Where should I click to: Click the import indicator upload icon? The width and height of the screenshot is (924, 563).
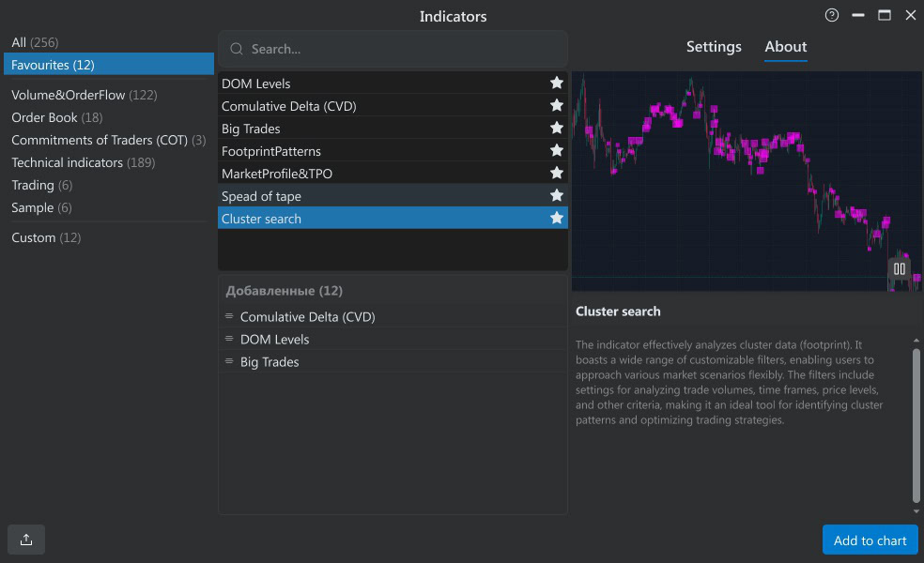pyautogui.click(x=25, y=540)
